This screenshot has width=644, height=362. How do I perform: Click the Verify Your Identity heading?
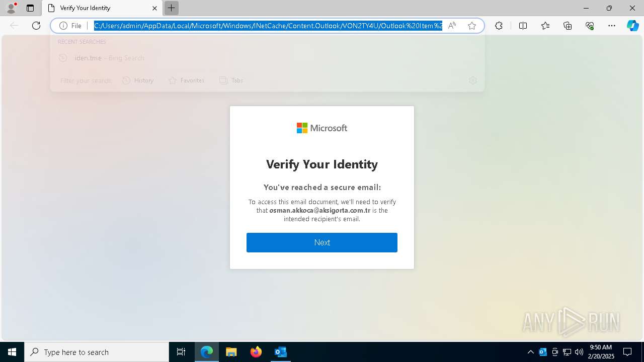pos(322,164)
